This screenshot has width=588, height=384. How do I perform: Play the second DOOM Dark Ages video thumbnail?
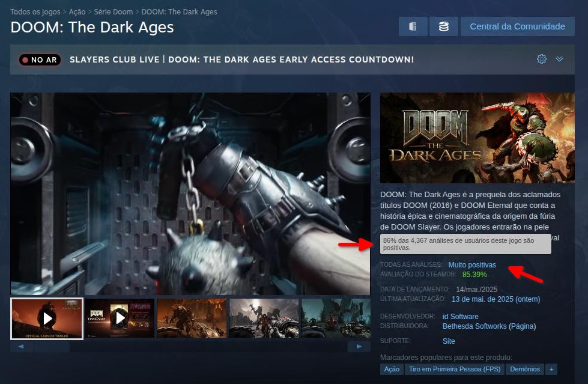coord(120,318)
